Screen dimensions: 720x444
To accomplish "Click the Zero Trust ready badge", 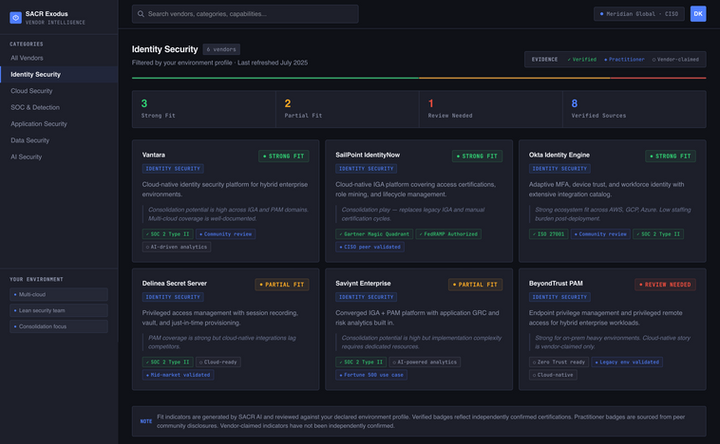I will pyautogui.click(x=559, y=362).
